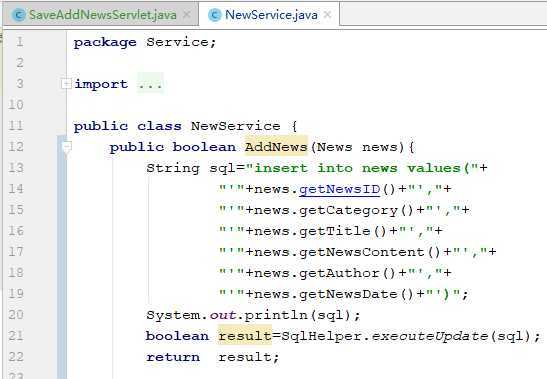The width and height of the screenshot is (547, 379).
Task: Close the SaveAddNewsServlet.java tab
Action: point(187,14)
